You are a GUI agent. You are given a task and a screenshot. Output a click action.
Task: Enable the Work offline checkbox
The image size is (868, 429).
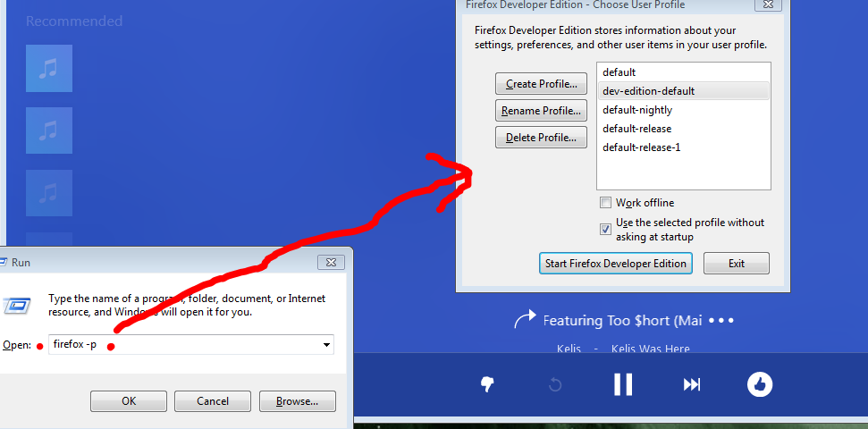point(605,203)
